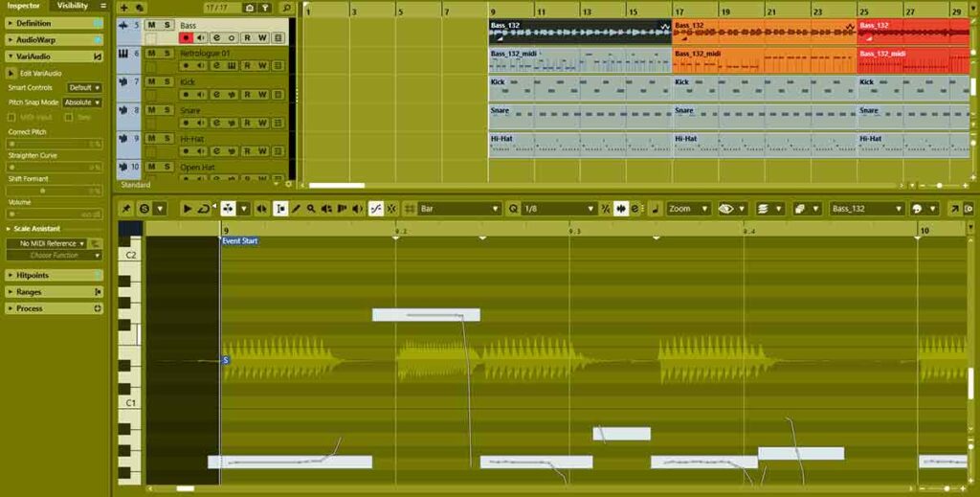
Task: Select the Draw pencil tool
Action: click(x=297, y=209)
